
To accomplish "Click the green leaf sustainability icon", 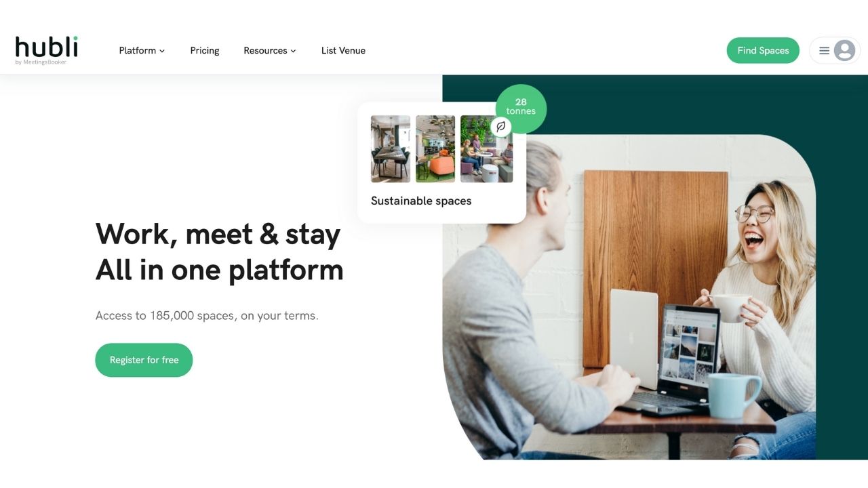I will (500, 127).
